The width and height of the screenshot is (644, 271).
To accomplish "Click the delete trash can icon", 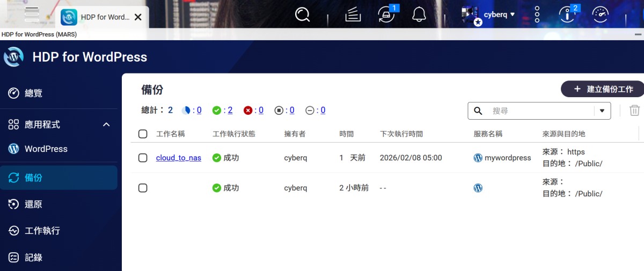I will click(x=634, y=111).
